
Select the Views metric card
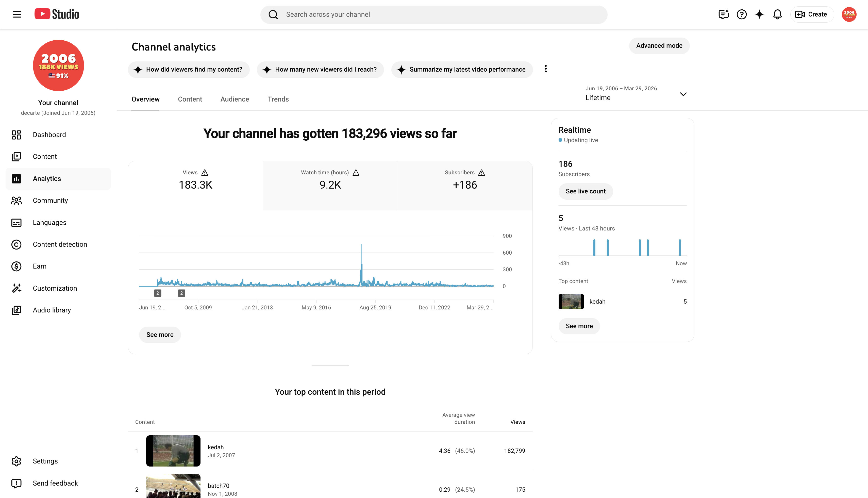tap(195, 186)
